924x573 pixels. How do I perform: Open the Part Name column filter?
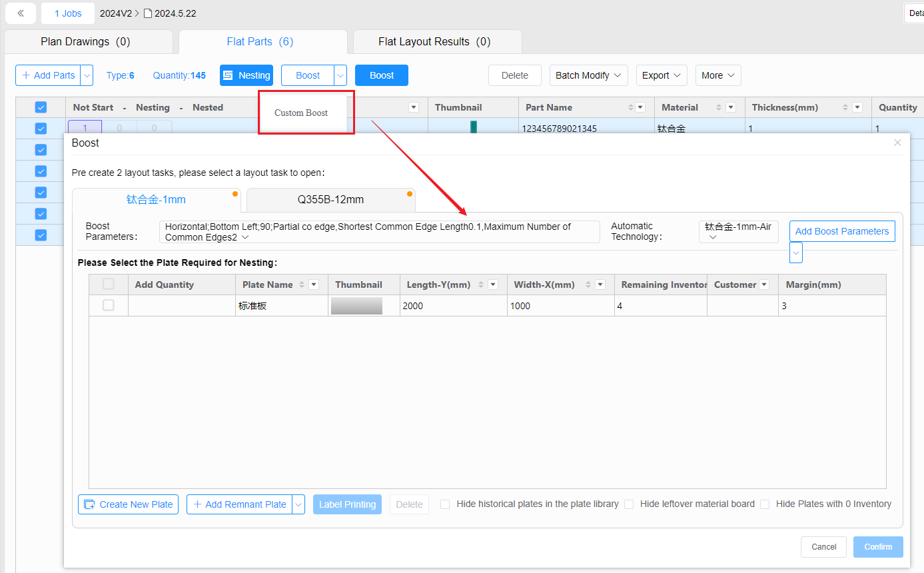(640, 107)
